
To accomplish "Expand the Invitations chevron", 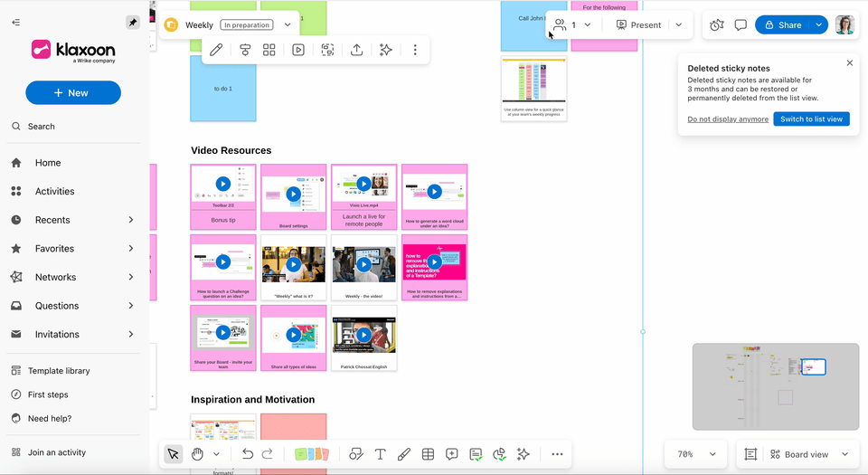I will click(131, 335).
